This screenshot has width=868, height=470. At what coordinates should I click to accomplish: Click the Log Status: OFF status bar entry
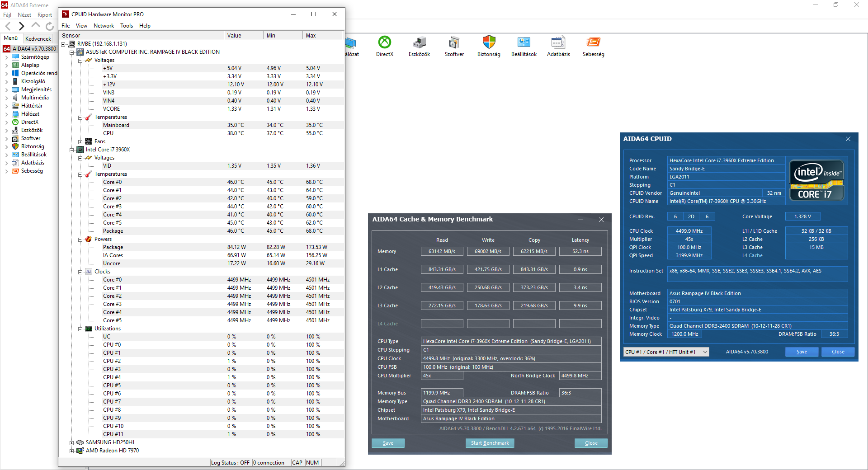pos(230,462)
